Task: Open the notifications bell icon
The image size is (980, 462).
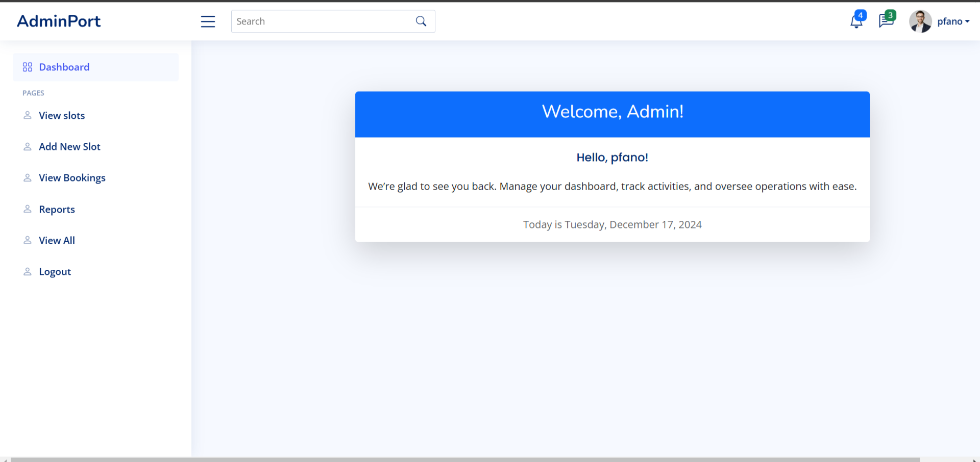Action: (856, 21)
